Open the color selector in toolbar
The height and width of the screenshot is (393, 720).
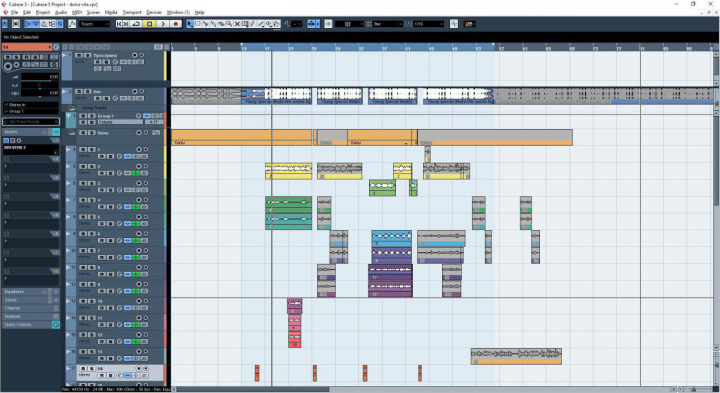(x=470, y=24)
